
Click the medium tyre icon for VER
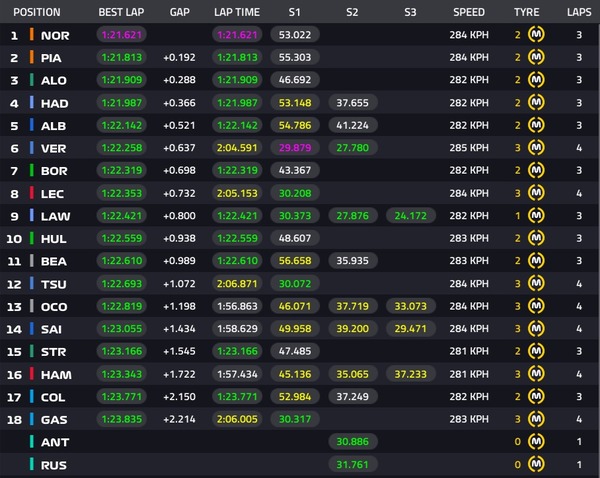536,148
